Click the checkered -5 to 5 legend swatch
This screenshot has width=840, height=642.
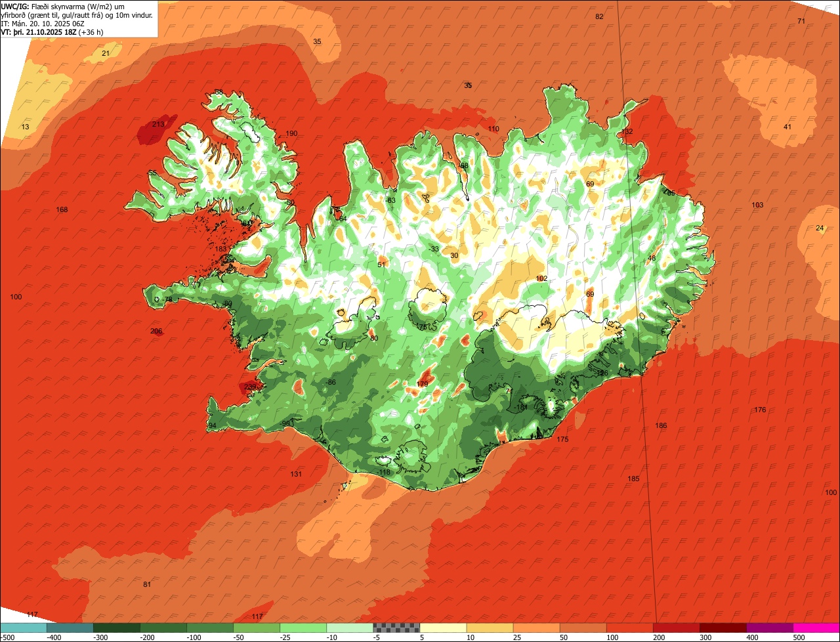(396, 628)
